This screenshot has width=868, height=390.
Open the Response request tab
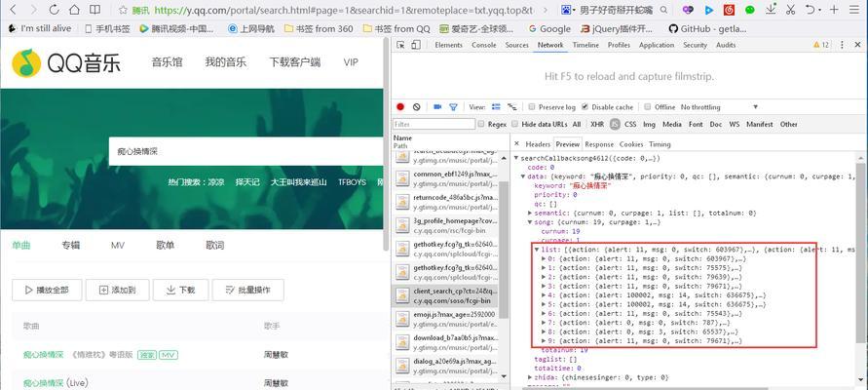click(599, 144)
